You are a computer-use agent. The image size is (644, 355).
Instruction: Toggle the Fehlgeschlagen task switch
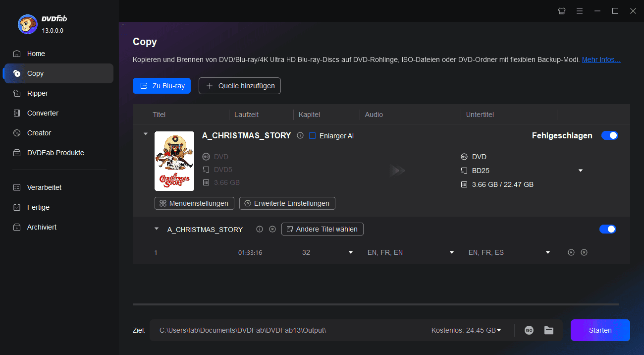tap(610, 135)
